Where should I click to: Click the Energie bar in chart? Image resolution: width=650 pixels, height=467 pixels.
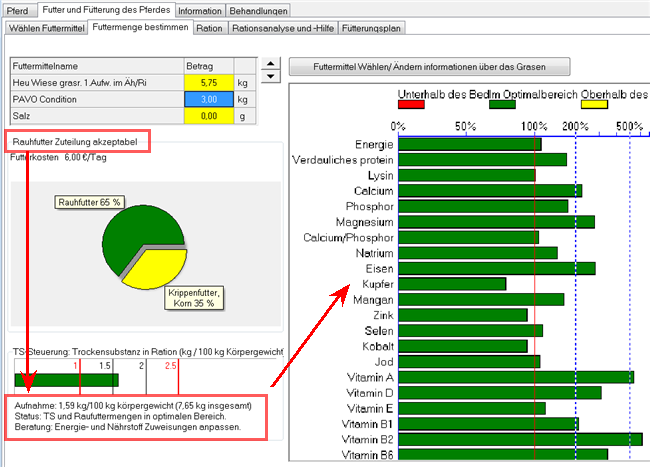[x=470, y=144]
